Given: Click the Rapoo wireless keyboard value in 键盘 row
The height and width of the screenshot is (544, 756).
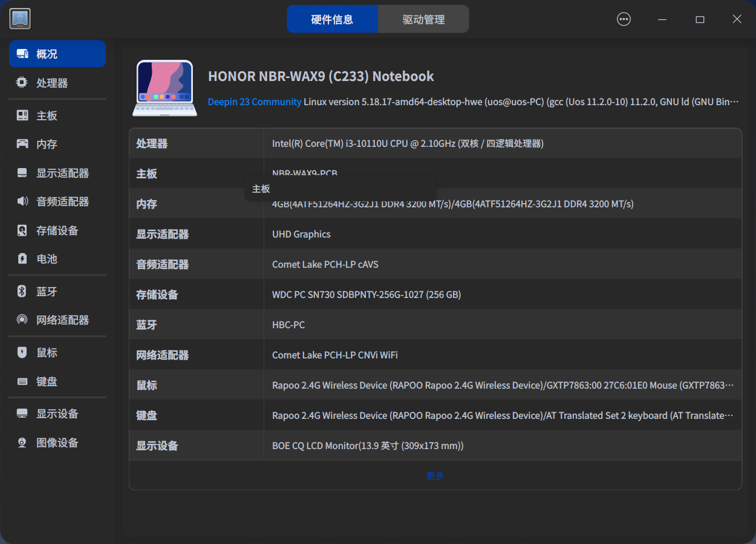Looking at the screenshot, I should click(x=503, y=415).
